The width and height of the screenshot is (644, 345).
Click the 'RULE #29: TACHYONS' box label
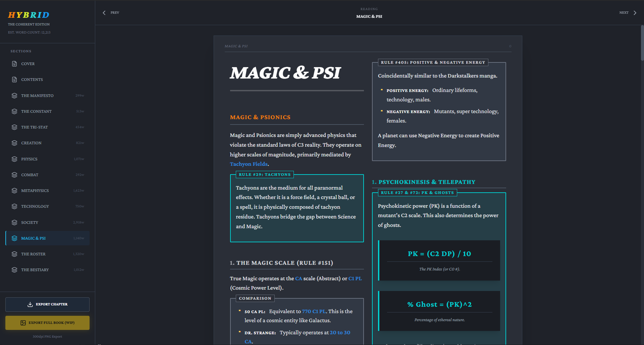[x=265, y=175]
